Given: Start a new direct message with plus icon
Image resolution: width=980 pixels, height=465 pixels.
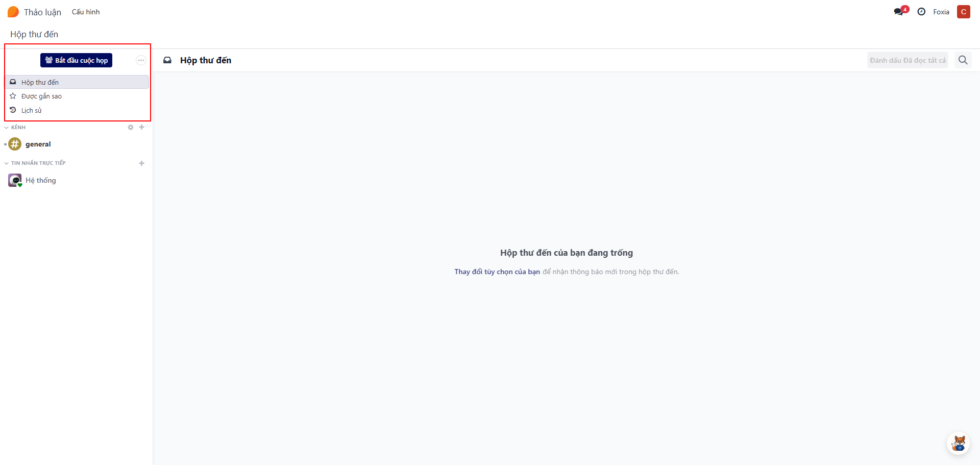Looking at the screenshot, I should (142, 163).
